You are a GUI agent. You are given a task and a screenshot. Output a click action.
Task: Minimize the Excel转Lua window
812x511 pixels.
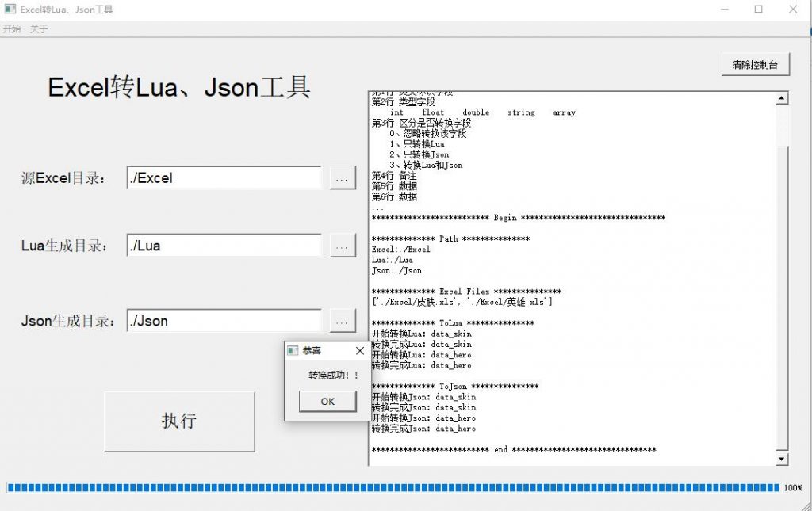[x=725, y=10]
